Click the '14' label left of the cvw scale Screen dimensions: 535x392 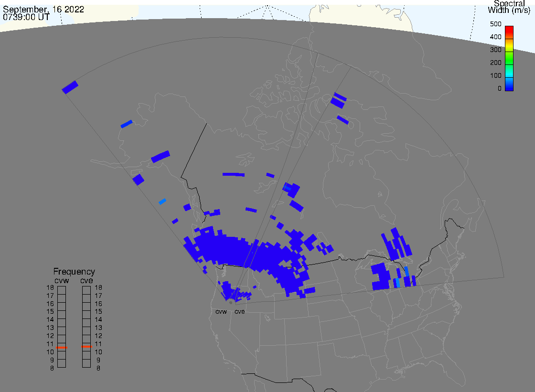[x=50, y=320]
